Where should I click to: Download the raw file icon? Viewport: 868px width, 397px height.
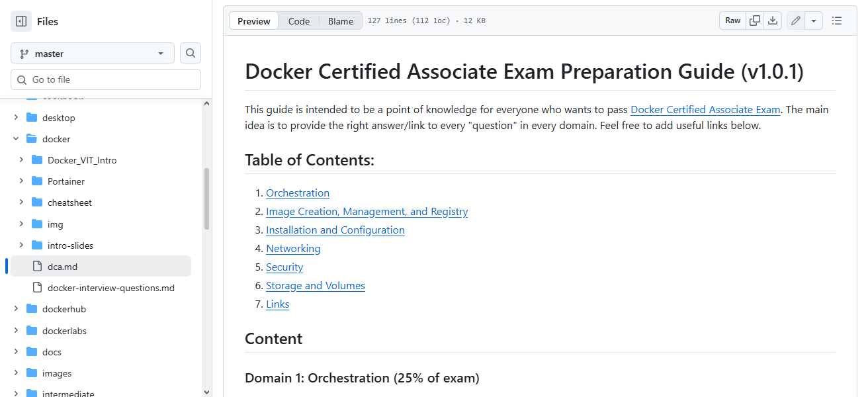tap(773, 21)
